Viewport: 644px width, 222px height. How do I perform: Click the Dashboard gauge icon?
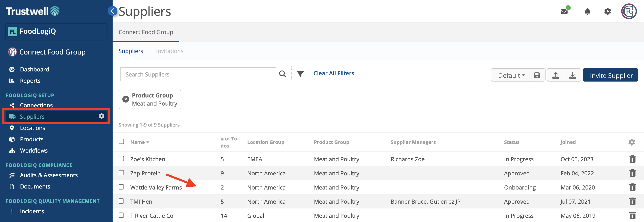pos(12,69)
